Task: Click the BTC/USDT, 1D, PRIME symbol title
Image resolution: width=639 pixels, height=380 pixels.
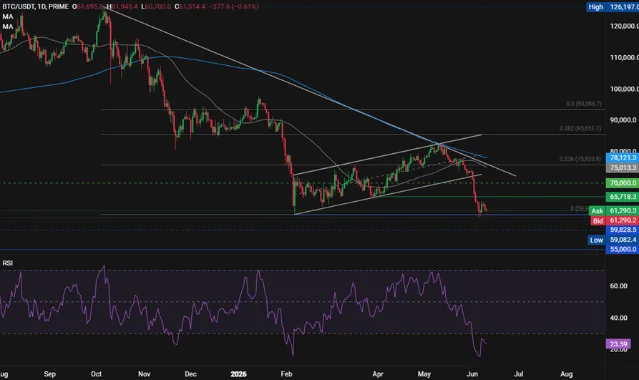Action: click(35, 7)
